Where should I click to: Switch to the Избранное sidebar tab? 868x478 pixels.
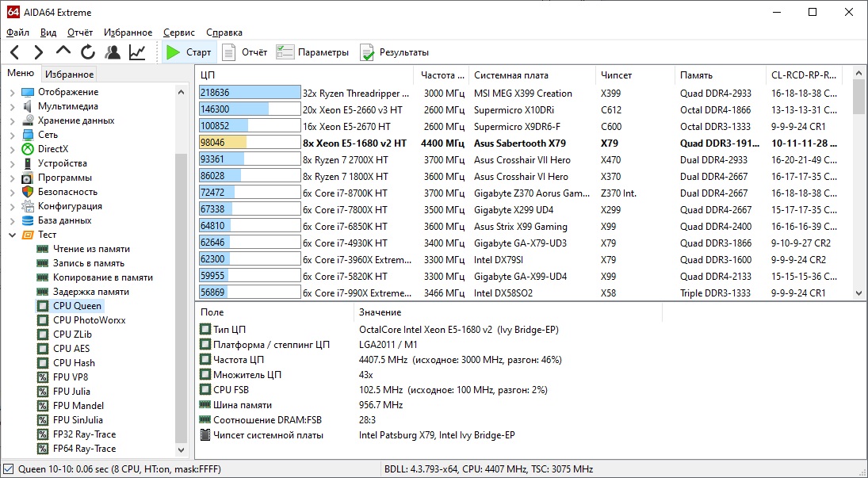[x=69, y=75]
